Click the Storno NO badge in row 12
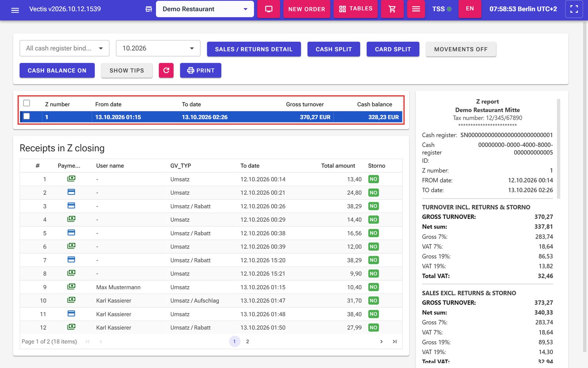Image resolution: width=588 pixels, height=368 pixels. (x=373, y=328)
